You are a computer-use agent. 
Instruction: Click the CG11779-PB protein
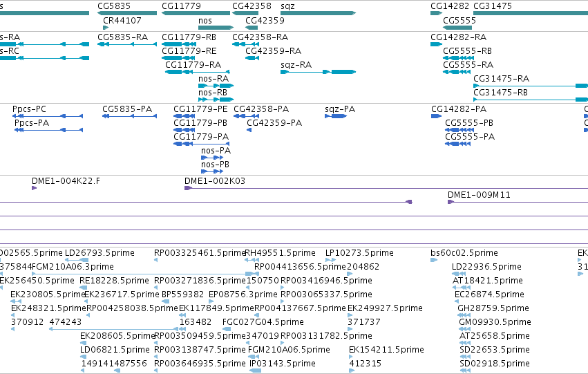[x=184, y=130]
